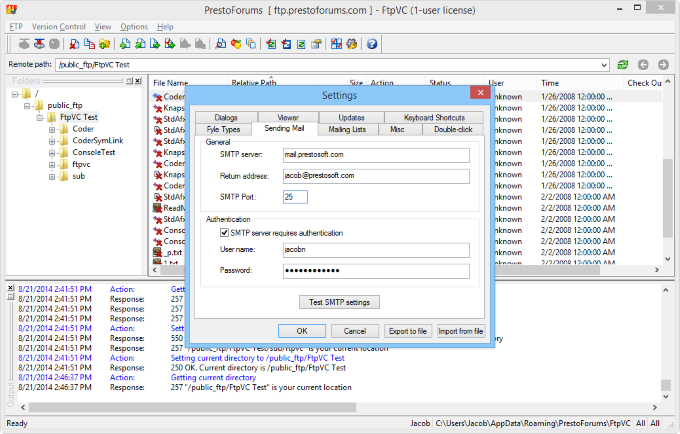Screen dimensions: 680x434
Task: Close the Output panel with its X icon
Action: coord(11,288)
